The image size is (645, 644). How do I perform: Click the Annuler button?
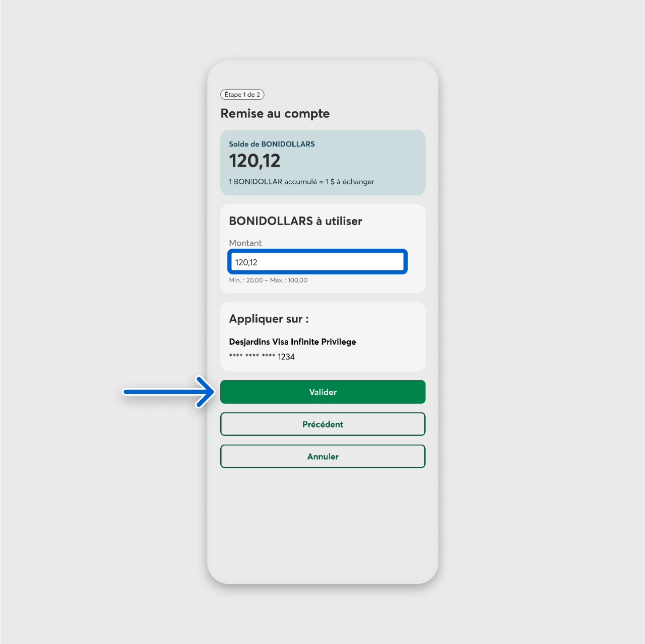pyautogui.click(x=322, y=456)
